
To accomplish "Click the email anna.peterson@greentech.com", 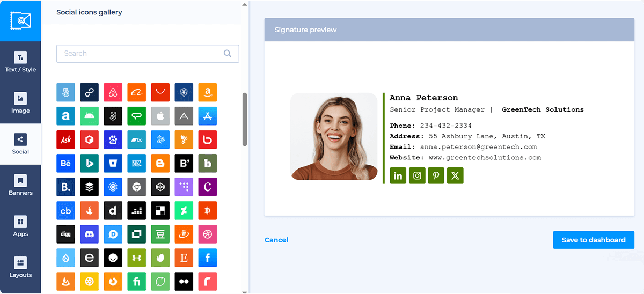I will (478, 147).
